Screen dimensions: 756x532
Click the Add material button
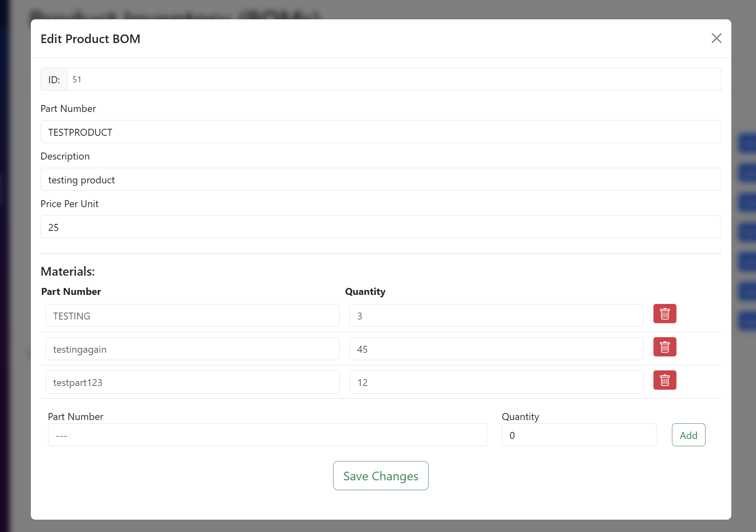(x=688, y=435)
